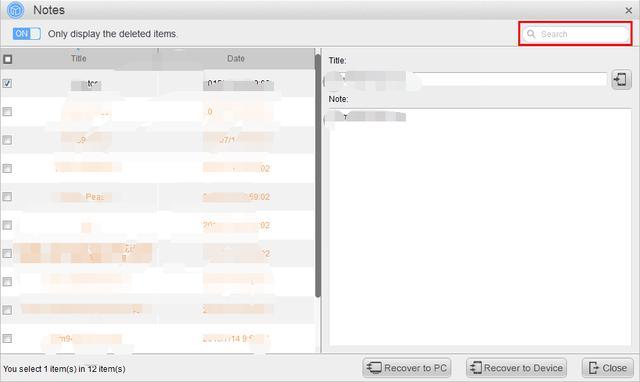Check the ninth note row checkbox
This screenshot has width=640, height=382.
pos(7,310)
